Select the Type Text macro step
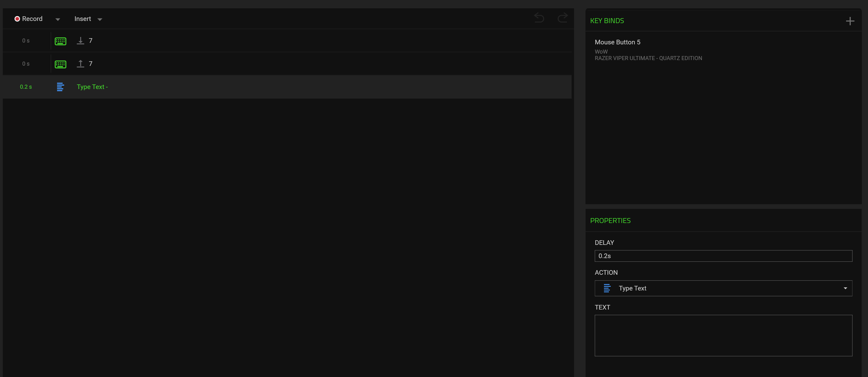Image resolution: width=868 pixels, height=377 pixels. point(92,87)
